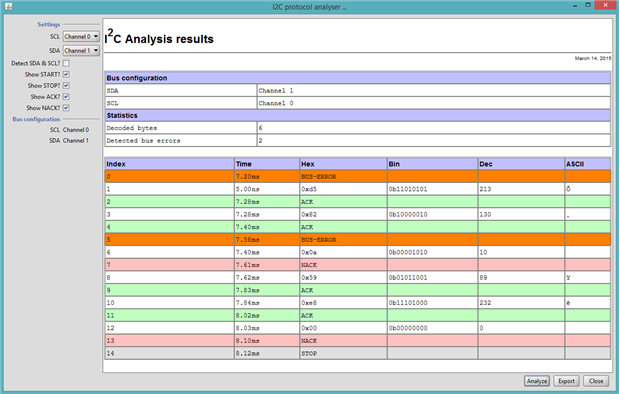The width and height of the screenshot is (619, 394).
Task: Click the I2C Analysis results heading
Action: click(x=159, y=37)
